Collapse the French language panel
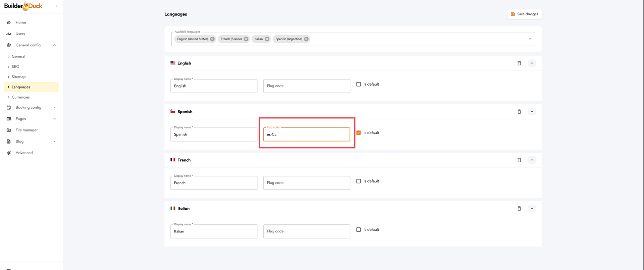 pyautogui.click(x=532, y=160)
